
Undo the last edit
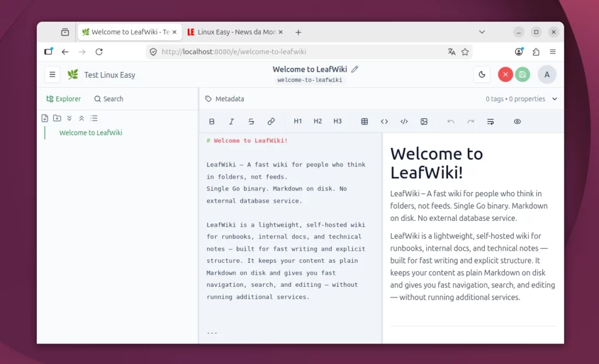(451, 122)
